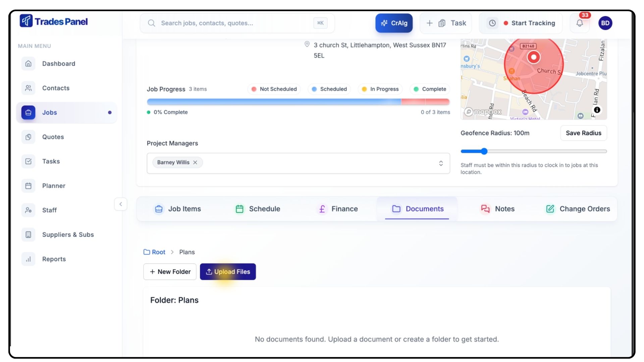Viewport: 644px width, 362px height.
Task: Toggle the In Progress status filter
Action: [380, 89]
